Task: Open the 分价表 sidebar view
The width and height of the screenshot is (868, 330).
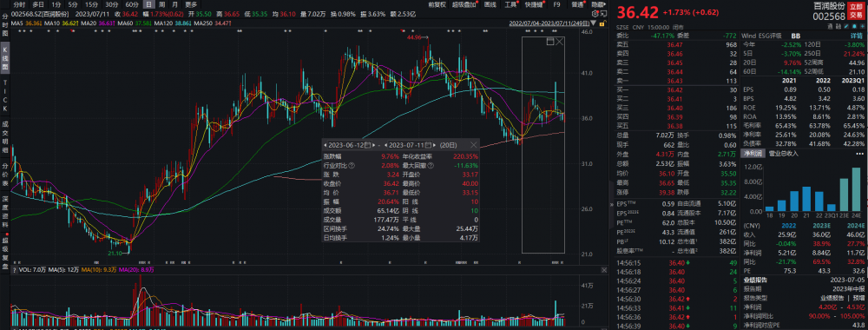Action: point(5,174)
